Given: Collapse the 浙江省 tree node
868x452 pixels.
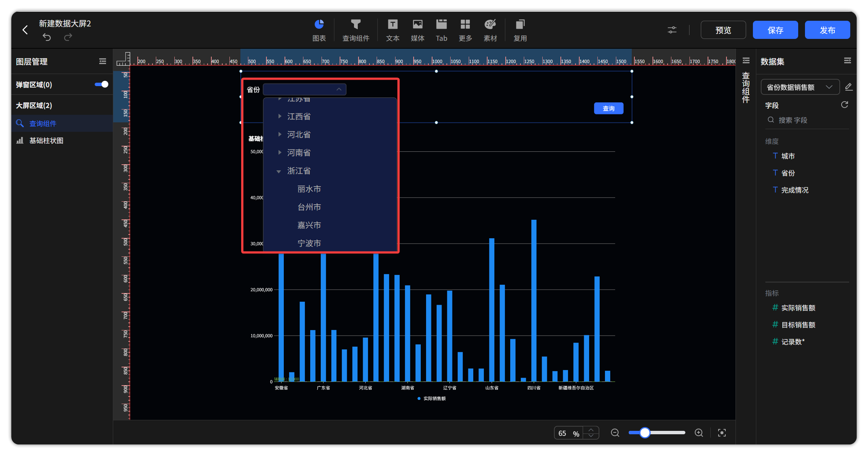Looking at the screenshot, I should [x=279, y=171].
